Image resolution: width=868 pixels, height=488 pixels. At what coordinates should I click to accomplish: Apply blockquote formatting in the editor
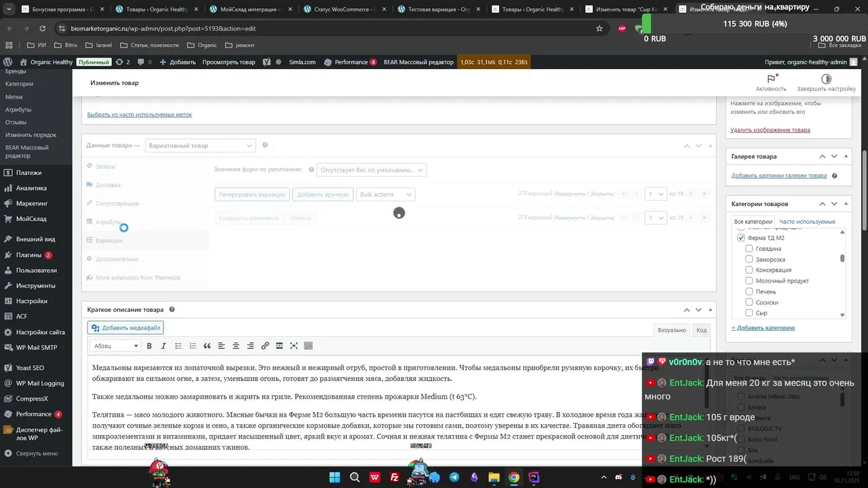point(207,346)
